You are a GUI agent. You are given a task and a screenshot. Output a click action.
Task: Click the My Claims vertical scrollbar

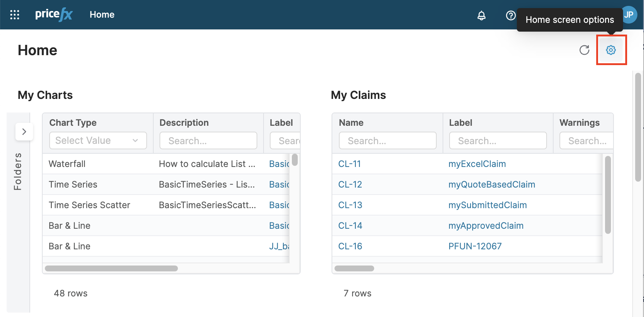(608, 195)
